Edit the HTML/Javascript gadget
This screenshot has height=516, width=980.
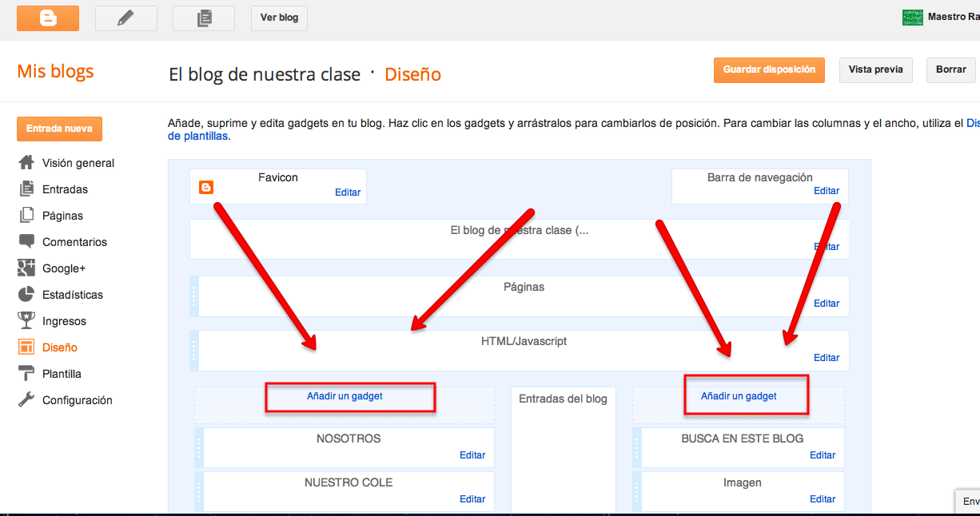point(827,357)
